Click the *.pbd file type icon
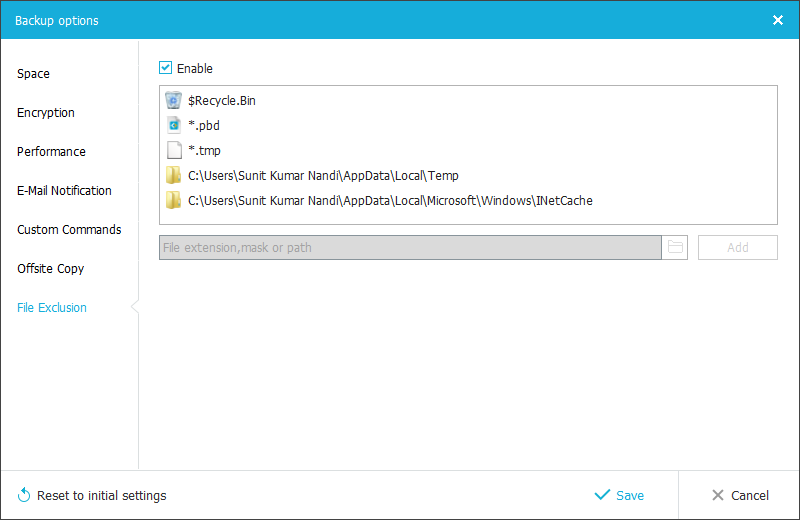Viewport: 800px width, 520px height. 174,125
